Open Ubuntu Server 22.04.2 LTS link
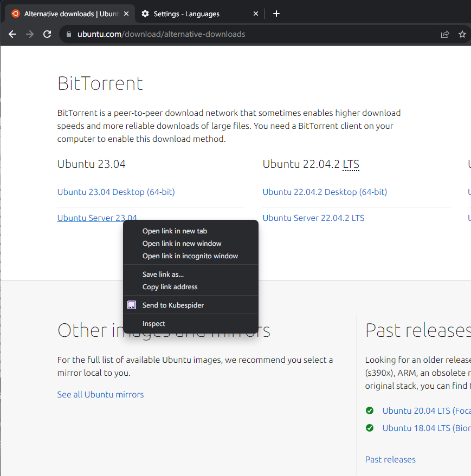471x476 pixels. pyautogui.click(x=313, y=218)
